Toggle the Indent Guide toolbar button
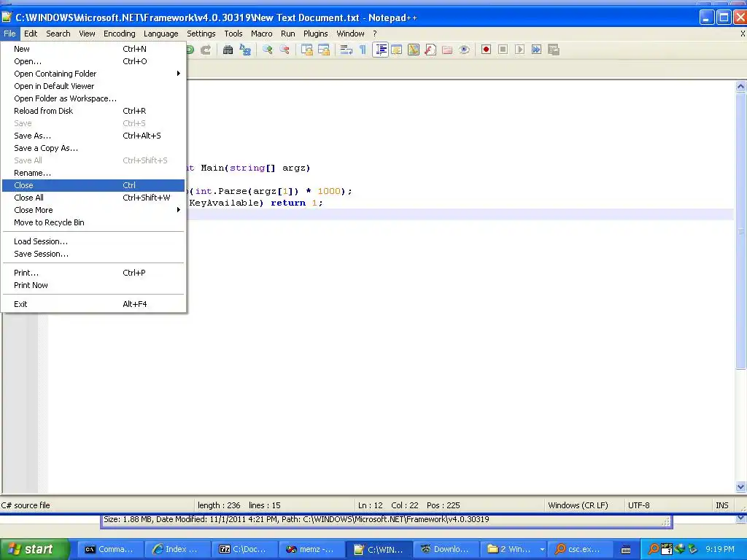The height and width of the screenshot is (560, 747). coord(381,50)
